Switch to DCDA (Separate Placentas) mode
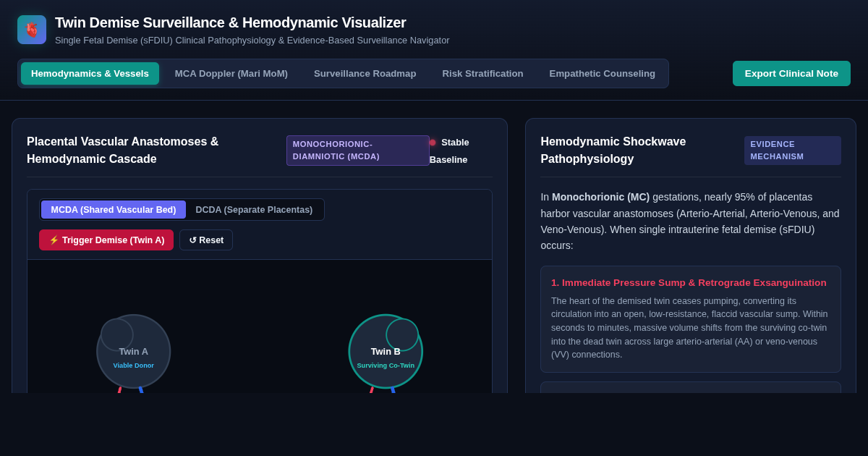Viewport: 868px width, 456px height. [x=254, y=210]
